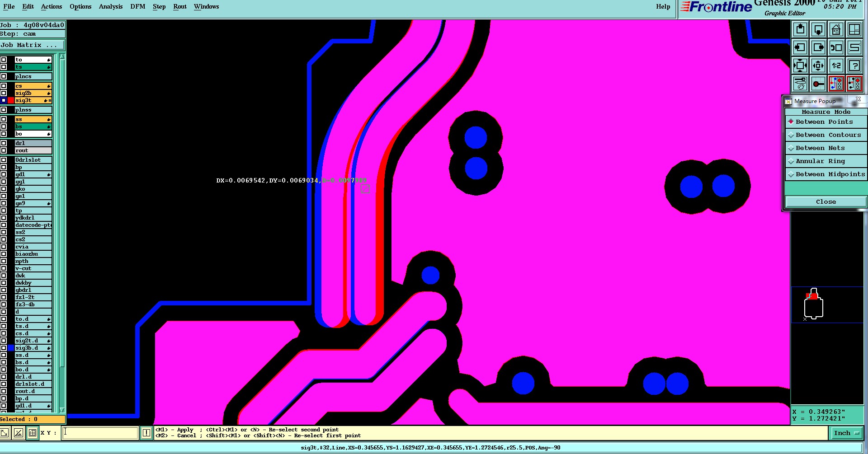This screenshot has width=868, height=454.
Task: Click the question mark feature info icon
Action: (854, 66)
